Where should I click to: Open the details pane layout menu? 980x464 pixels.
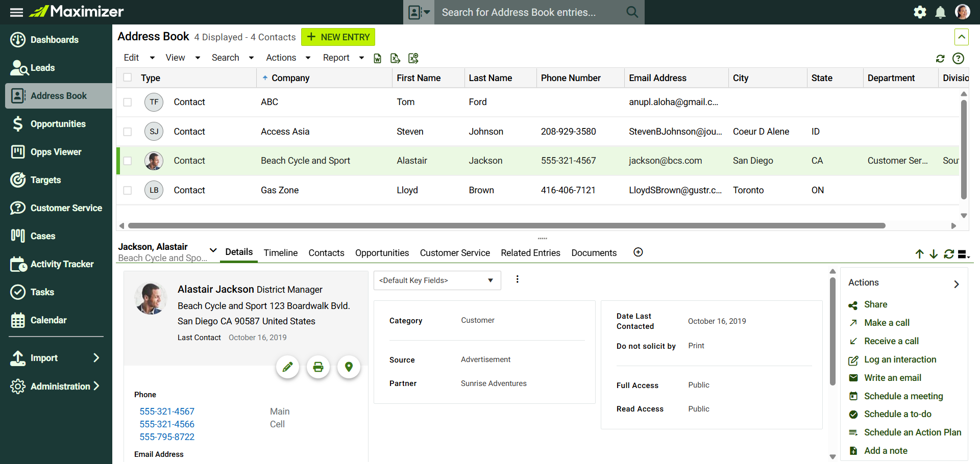(964, 254)
